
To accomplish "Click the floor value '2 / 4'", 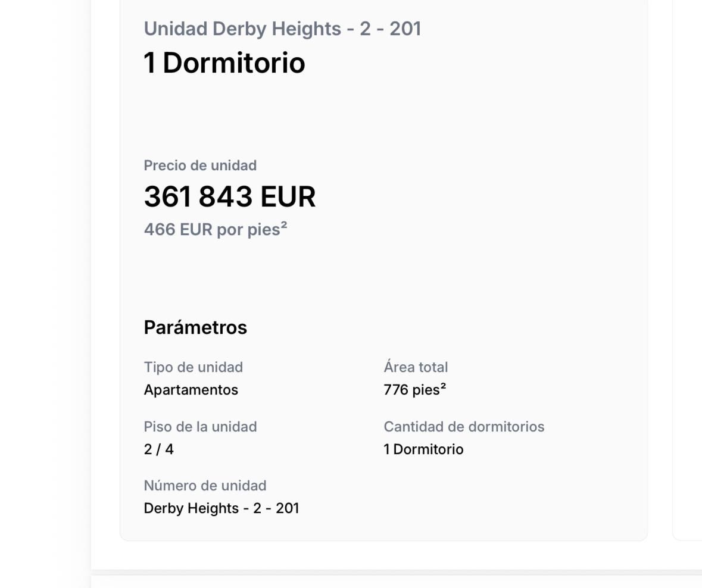I will pyautogui.click(x=158, y=449).
